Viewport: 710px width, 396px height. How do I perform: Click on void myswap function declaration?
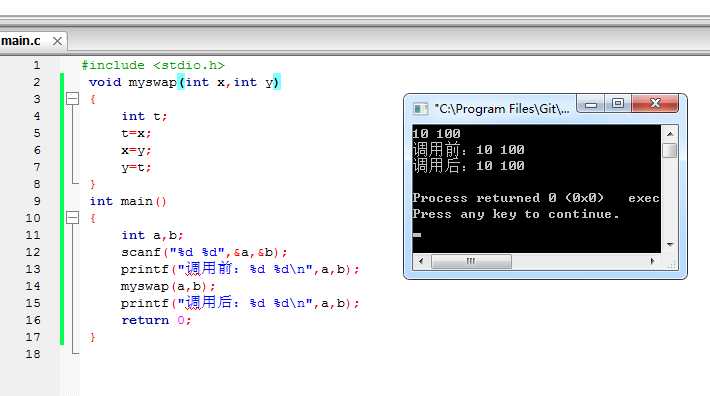(x=185, y=82)
